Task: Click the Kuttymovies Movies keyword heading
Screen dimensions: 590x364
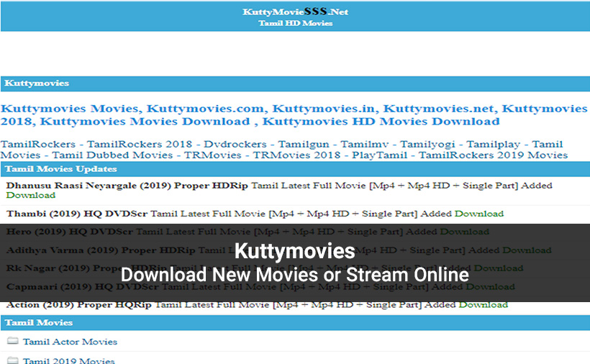Action: pos(70,109)
